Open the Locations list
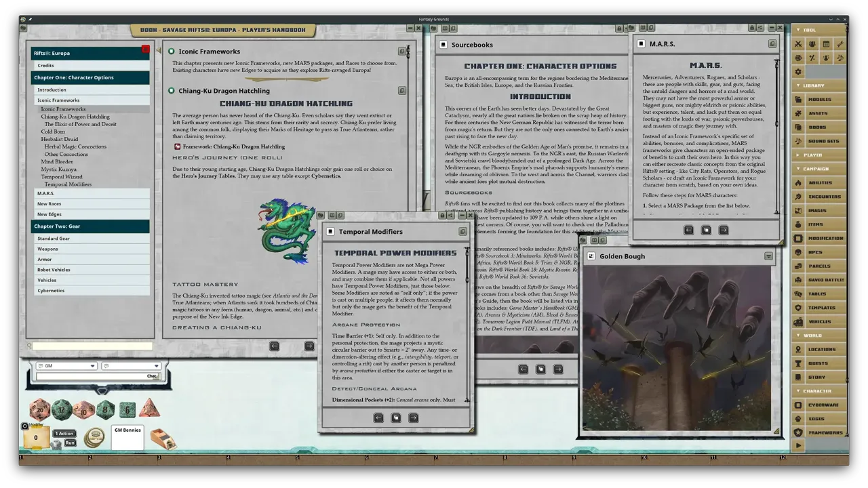Viewport: 868px width, 488px height. pos(818,350)
